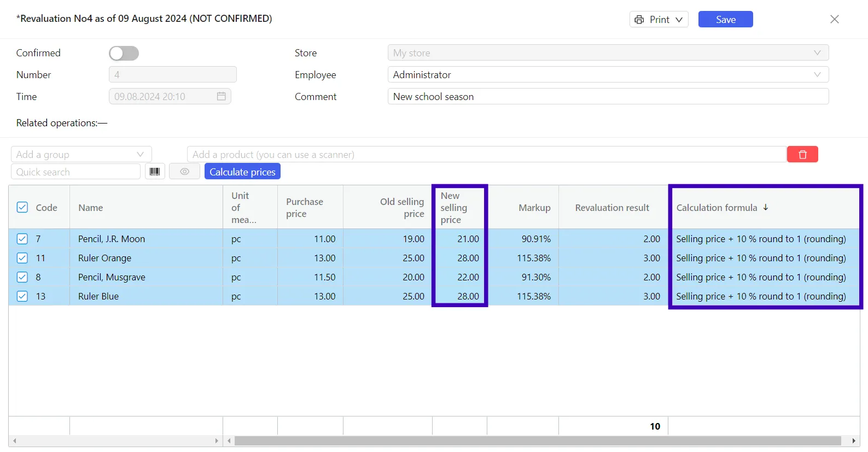
Task: Open the My store dropdown
Action: pos(608,52)
